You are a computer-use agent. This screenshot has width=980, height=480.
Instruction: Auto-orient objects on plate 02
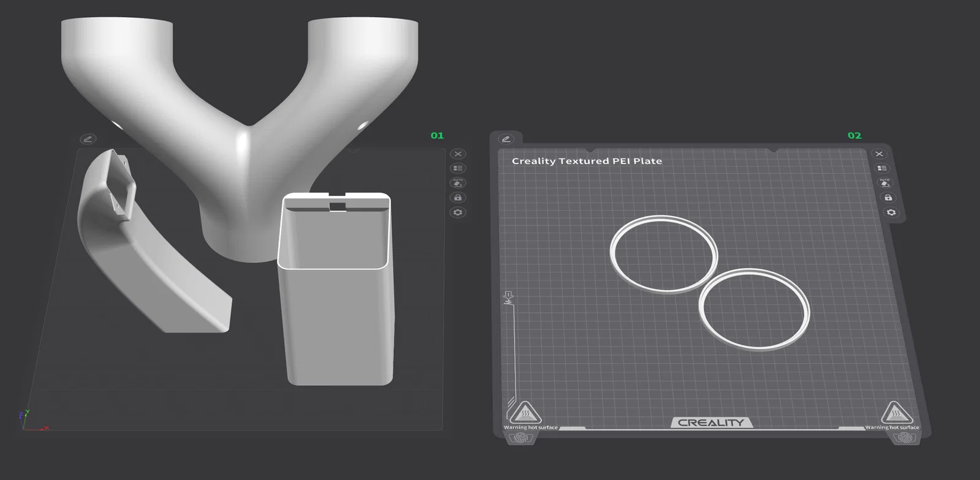pos(885,183)
